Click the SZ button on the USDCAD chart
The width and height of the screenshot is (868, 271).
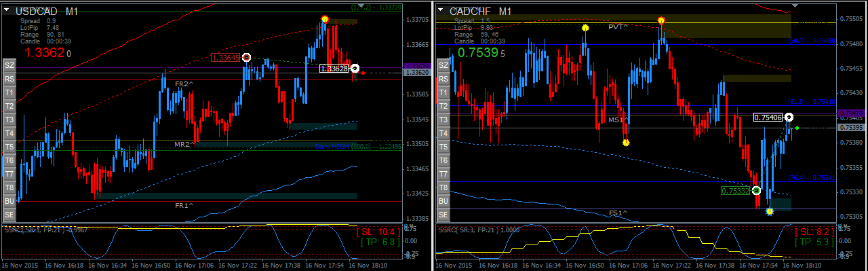(x=9, y=65)
